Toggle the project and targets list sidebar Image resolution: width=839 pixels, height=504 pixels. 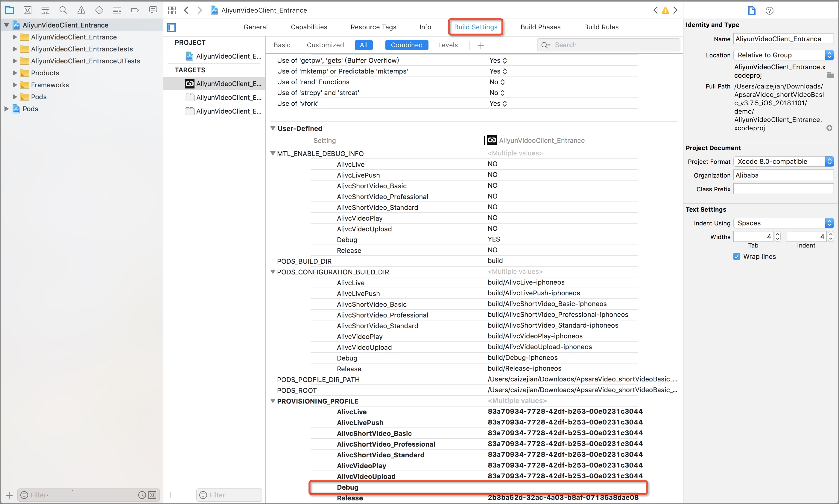171,28
